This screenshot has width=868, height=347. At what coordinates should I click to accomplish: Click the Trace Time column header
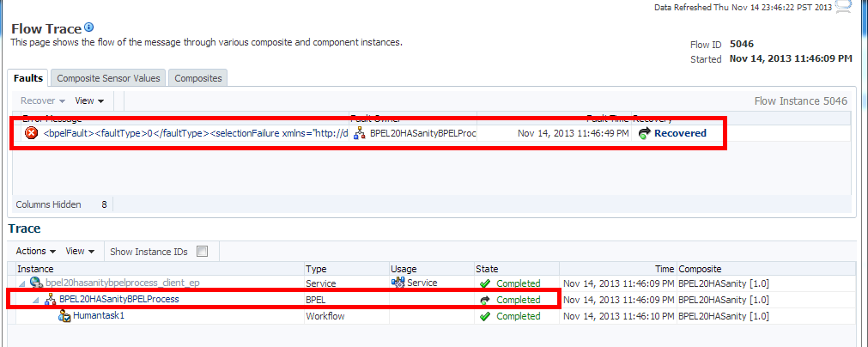tap(618, 269)
